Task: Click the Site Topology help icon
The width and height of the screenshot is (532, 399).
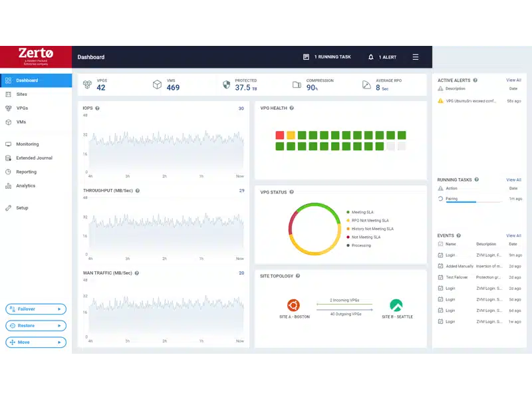Action: tap(298, 276)
